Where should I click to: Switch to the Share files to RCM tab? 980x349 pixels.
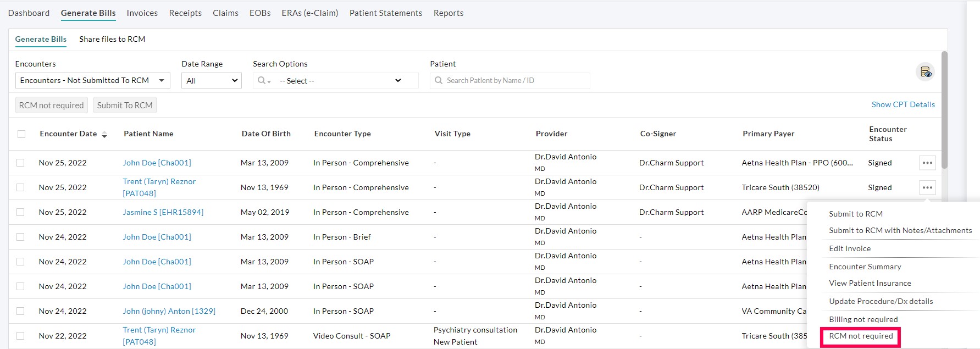(112, 39)
